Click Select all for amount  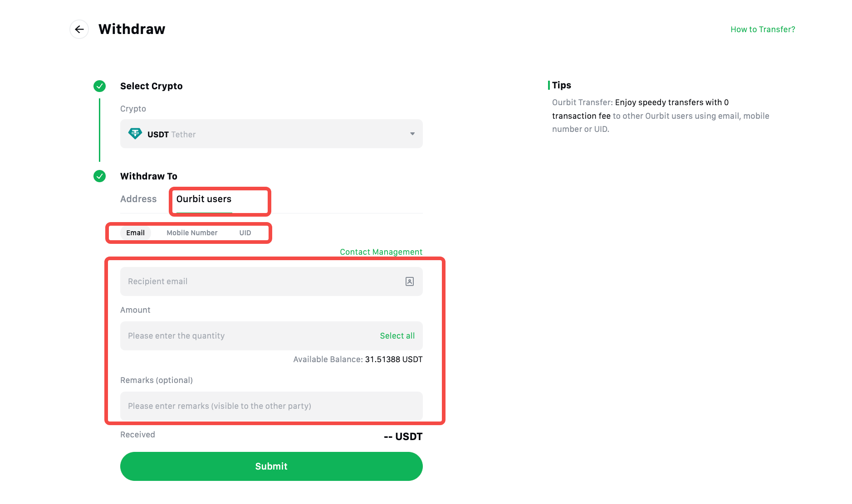point(397,336)
